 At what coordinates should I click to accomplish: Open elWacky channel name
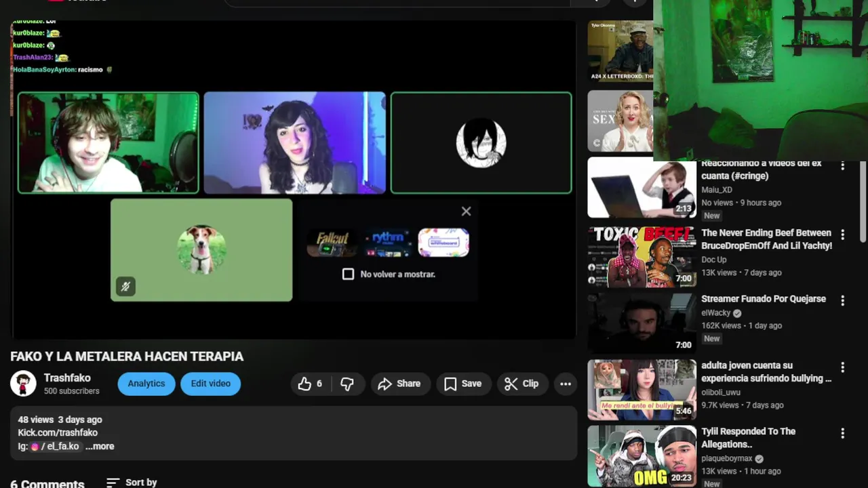(715, 313)
